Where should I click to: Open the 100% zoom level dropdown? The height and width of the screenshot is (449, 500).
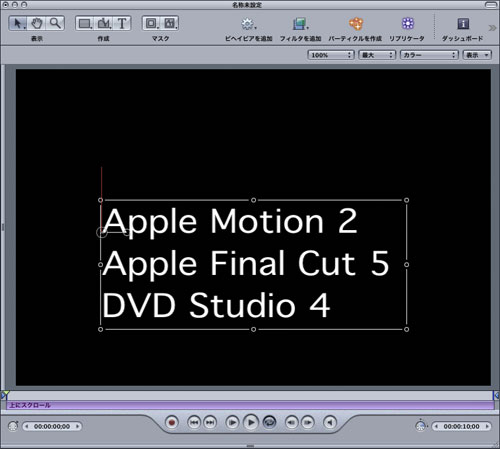point(330,55)
